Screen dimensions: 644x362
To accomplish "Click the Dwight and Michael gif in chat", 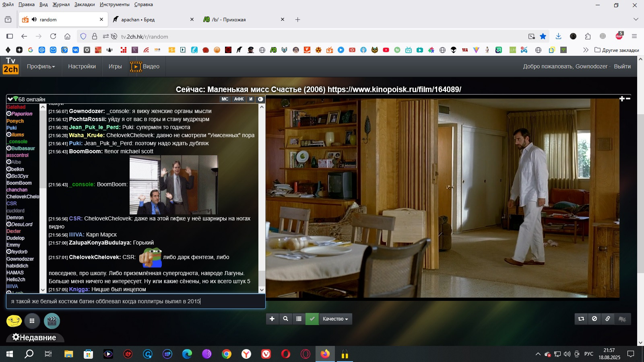I will 173,185.
